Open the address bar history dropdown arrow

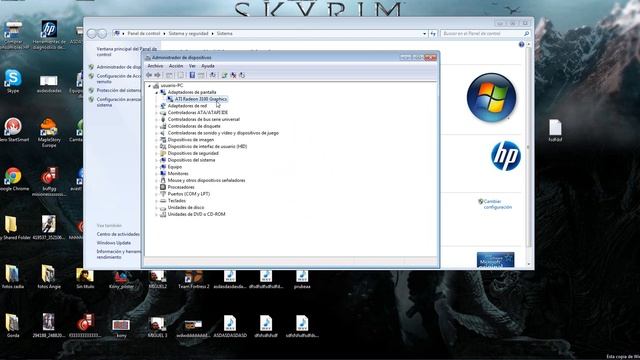point(424,33)
